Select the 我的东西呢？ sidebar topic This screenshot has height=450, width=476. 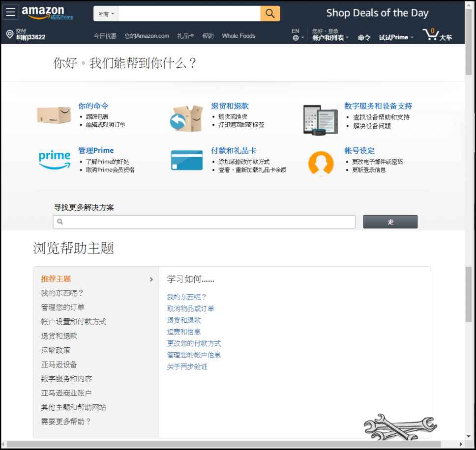[x=62, y=293]
